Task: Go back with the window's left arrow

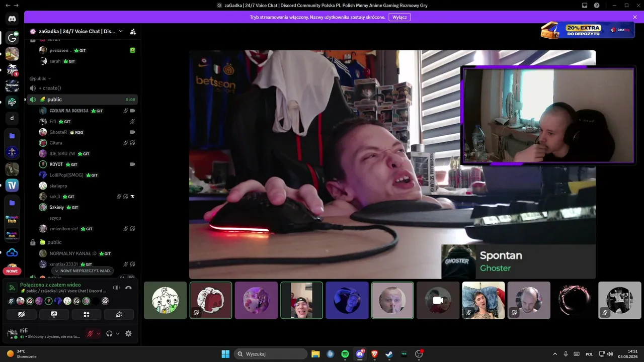Action: tap(7, 5)
